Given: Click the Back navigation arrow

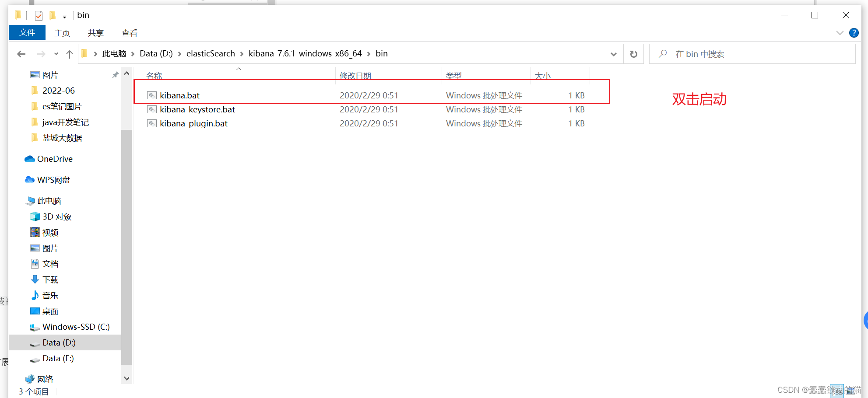Looking at the screenshot, I should 21,54.
